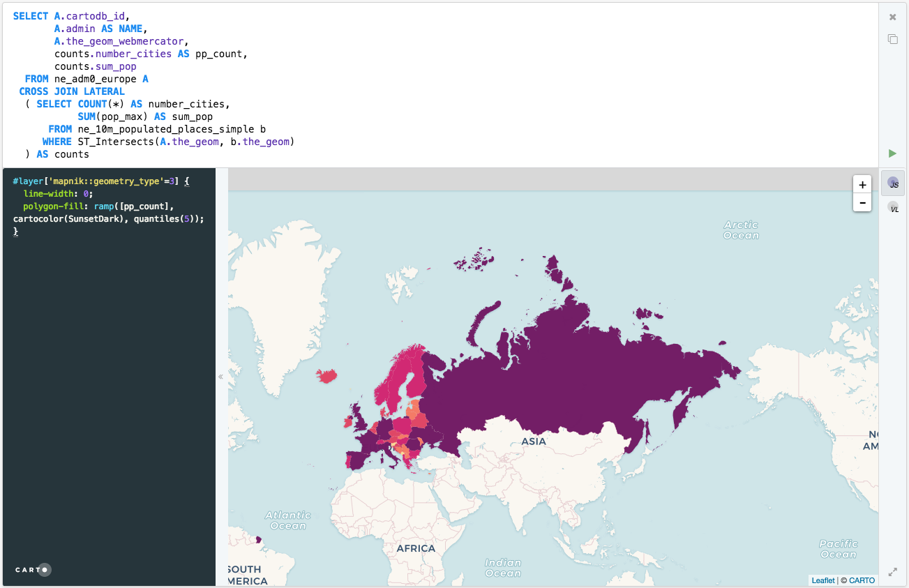The image size is (909, 588).
Task: Zoom in on the map
Action: (862, 185)
